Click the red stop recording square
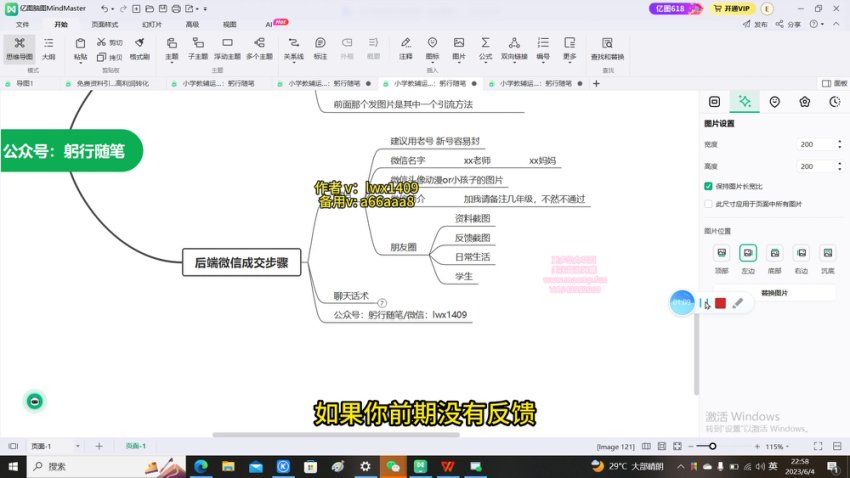This screenshot has height=478, width=850. pyautogui.click(x=720, y=303)
